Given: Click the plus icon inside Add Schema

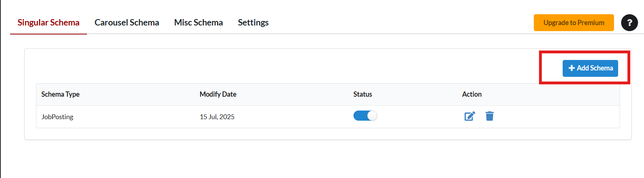Looking at the screenshot, I should pyautogui.click(x=572, y=68).
